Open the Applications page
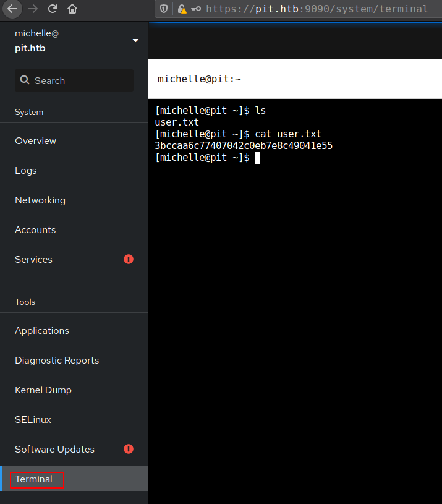This screenshot has height=504, width=442. click(42, 331)
